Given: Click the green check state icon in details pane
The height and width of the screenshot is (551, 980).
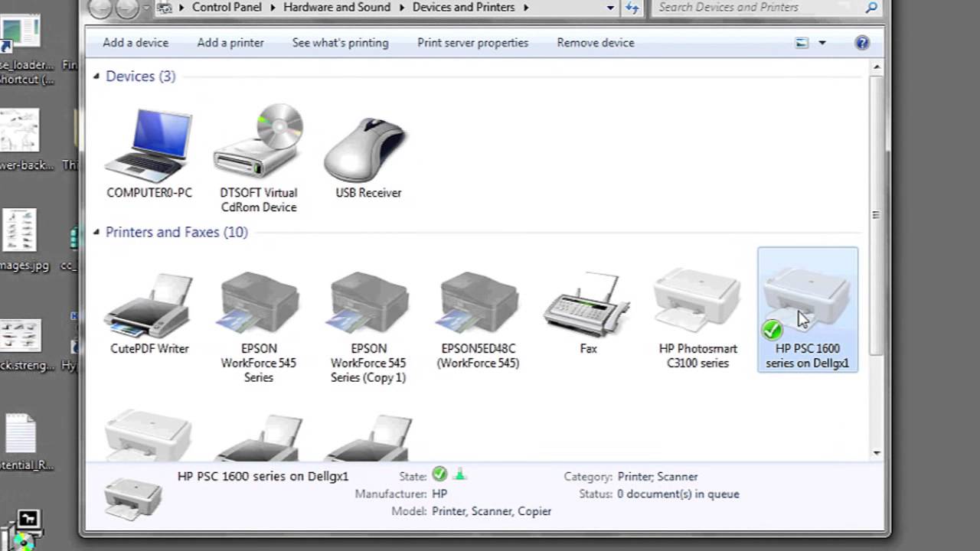Looking at the screenshot, I should tap(439, 475).
